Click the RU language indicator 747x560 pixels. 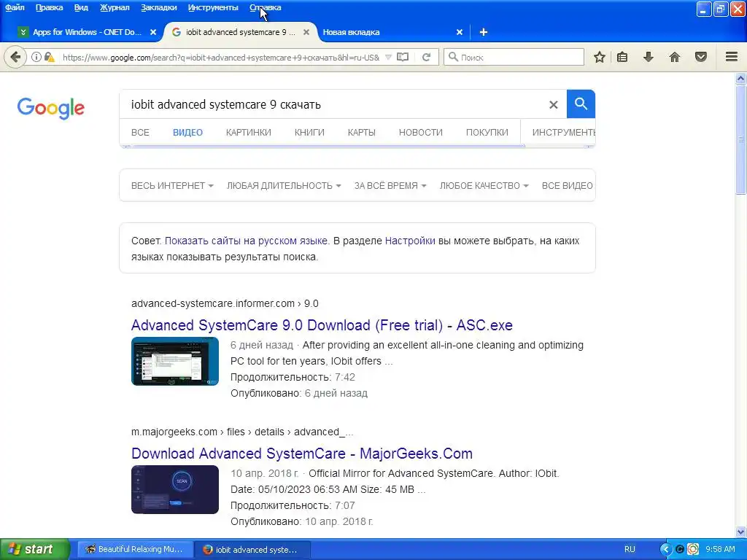coord(630,550)
